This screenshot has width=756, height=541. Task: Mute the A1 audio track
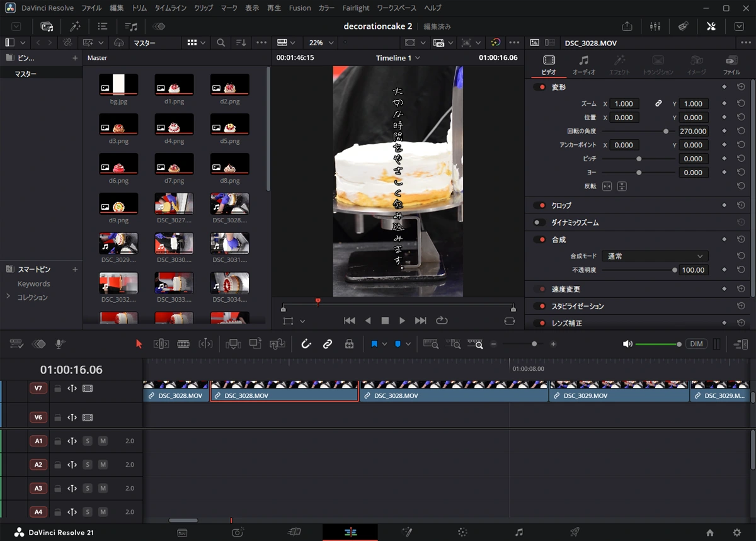tap(103, 441)
